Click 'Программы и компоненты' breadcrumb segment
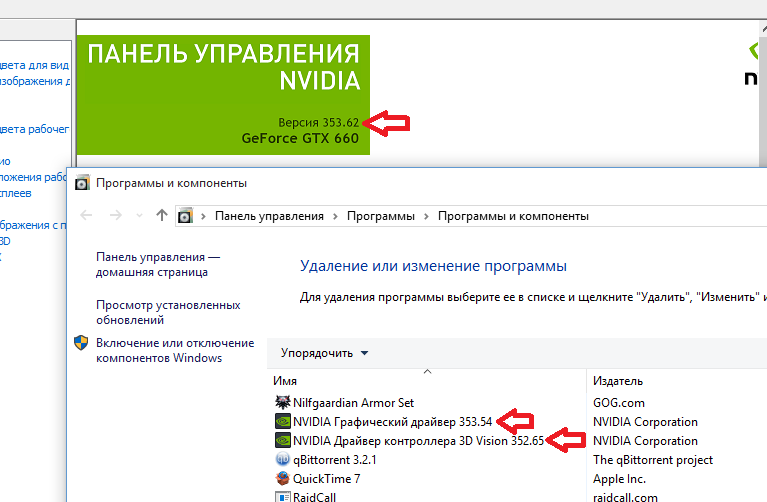The width and height of the screenshot is (767, 502). (x=513, y=216)
